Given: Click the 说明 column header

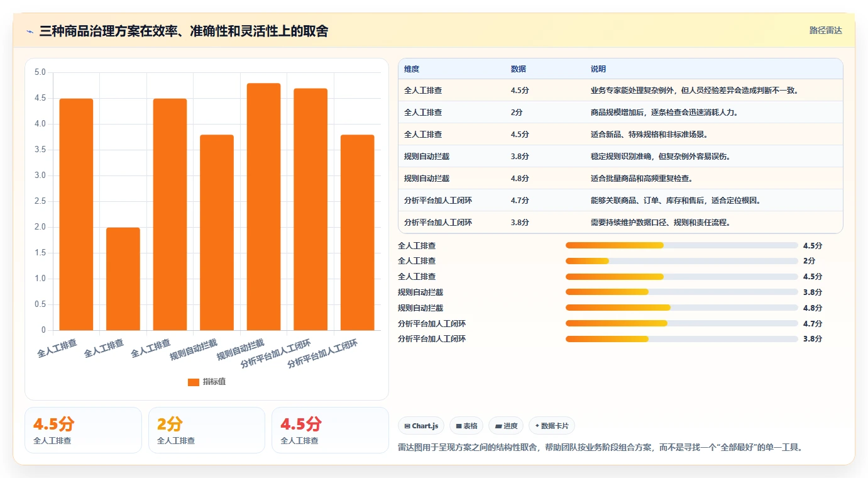Looking at the screenshot, I should coord(598,69).
